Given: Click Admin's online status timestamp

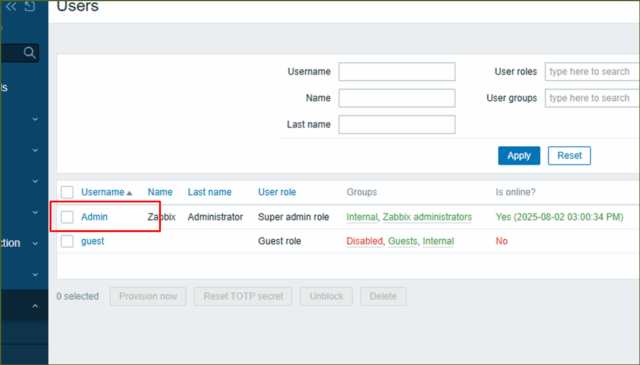Looking at the screenshot, I should (559, 217).
